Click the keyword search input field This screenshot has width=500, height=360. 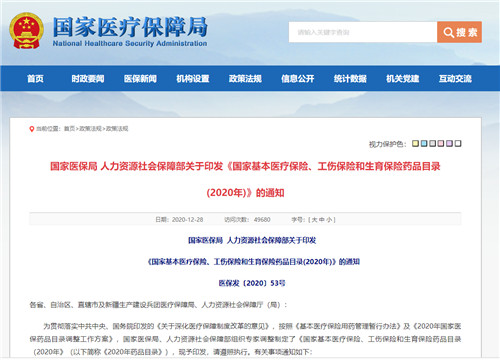[x=363, y=32]
